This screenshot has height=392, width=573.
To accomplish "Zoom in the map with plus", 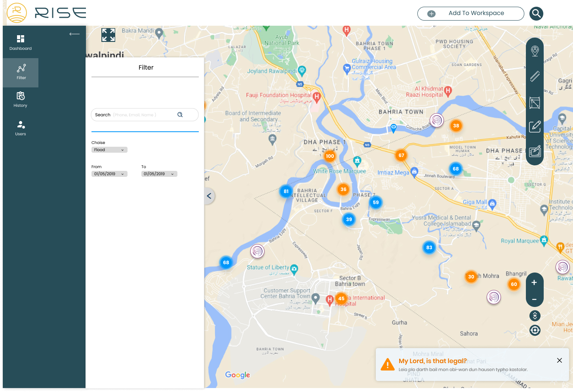I will click(x=534, y=282).
